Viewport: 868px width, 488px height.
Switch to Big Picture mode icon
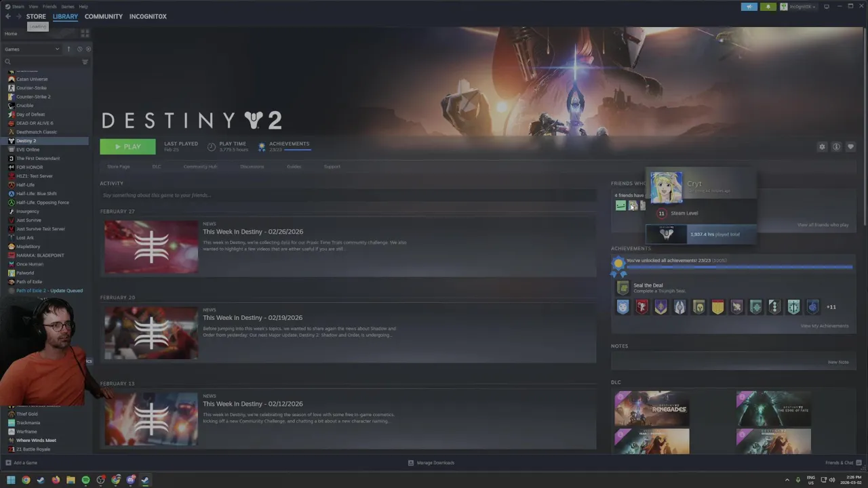tap(826, 7)
